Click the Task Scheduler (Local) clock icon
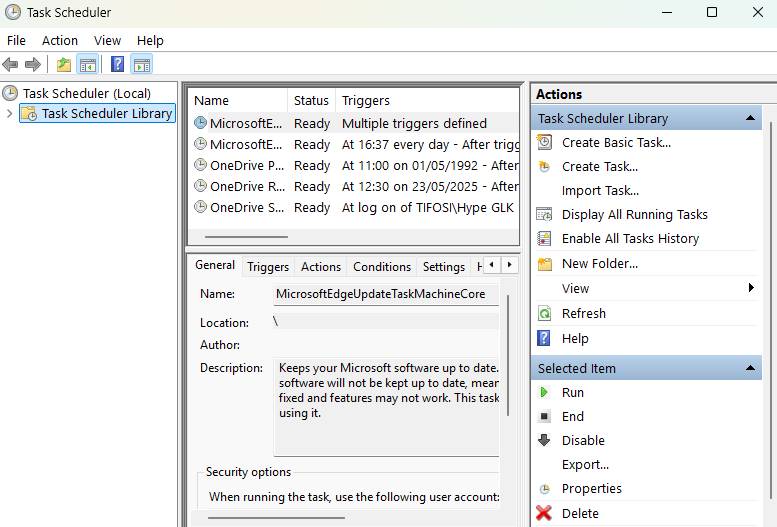 click(x=10, y=93)
